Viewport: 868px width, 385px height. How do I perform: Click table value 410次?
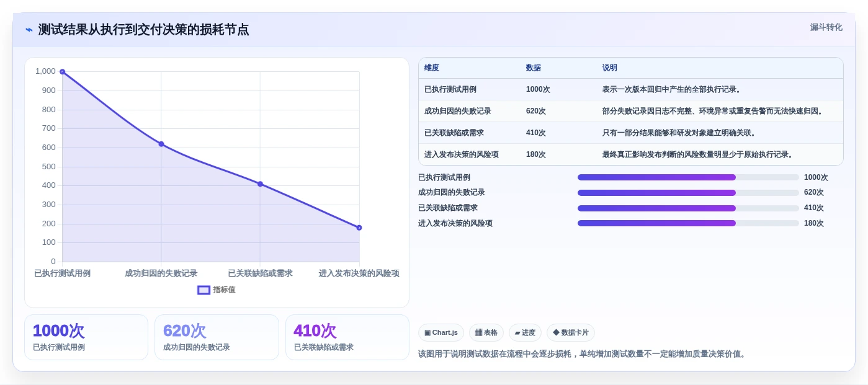pos(536,133)
